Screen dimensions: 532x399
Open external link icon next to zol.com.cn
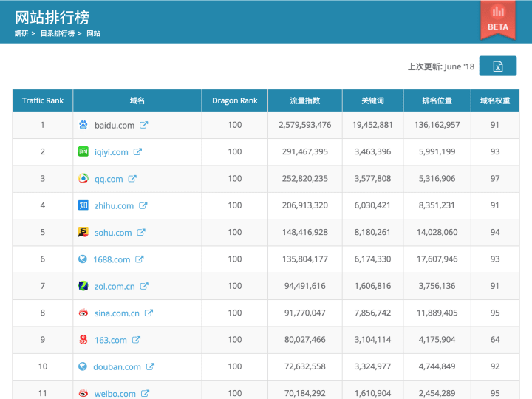coord(144,286)
